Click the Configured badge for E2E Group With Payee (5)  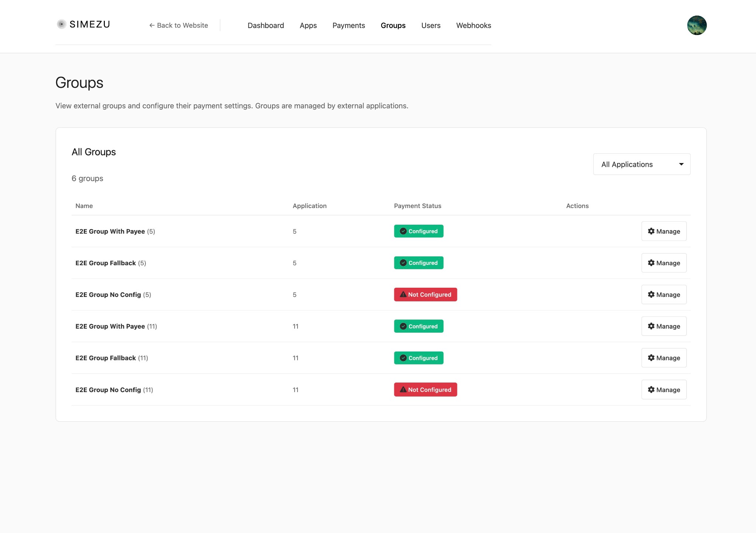(x=419, y=231)
